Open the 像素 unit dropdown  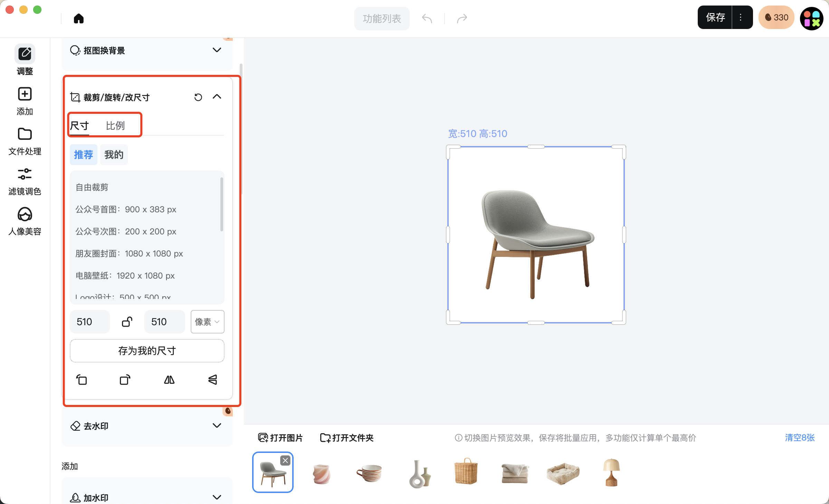pos(207,322)
